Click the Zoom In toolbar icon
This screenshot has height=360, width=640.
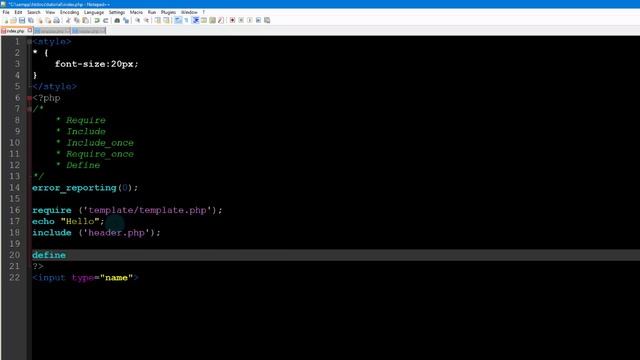point(138,20)
